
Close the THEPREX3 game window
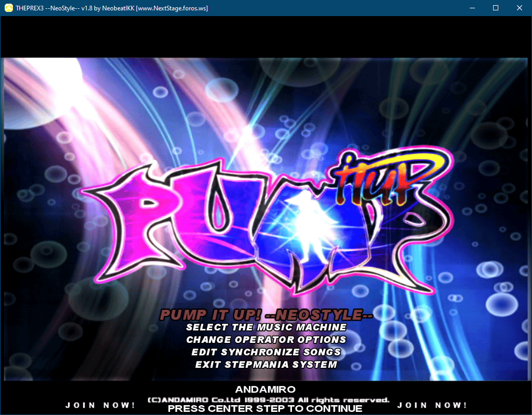pyautogui.click(x=520, y=8)
